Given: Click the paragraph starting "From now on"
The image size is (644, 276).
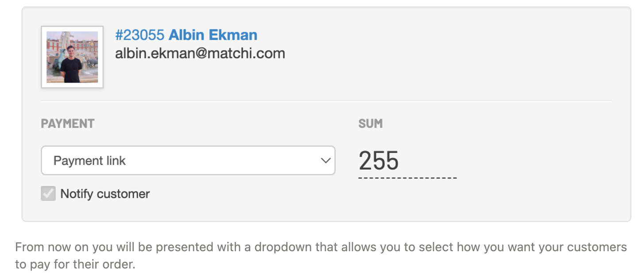Looking at the screenshot, I should (x=321, y=247).
